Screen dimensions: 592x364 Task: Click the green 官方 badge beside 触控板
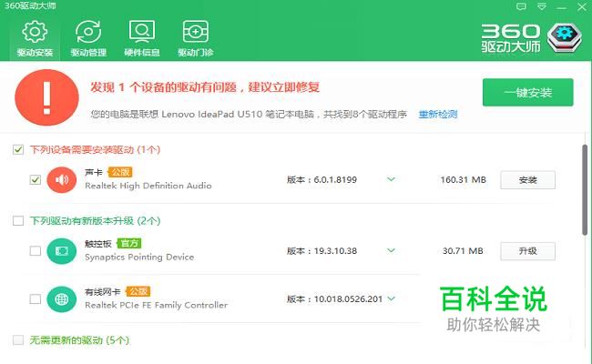129,243
